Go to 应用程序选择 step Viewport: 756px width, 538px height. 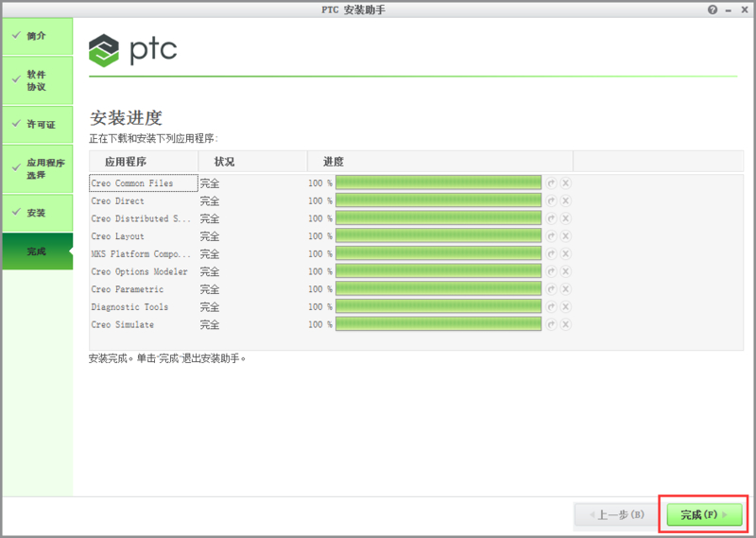tap(38, 169)
